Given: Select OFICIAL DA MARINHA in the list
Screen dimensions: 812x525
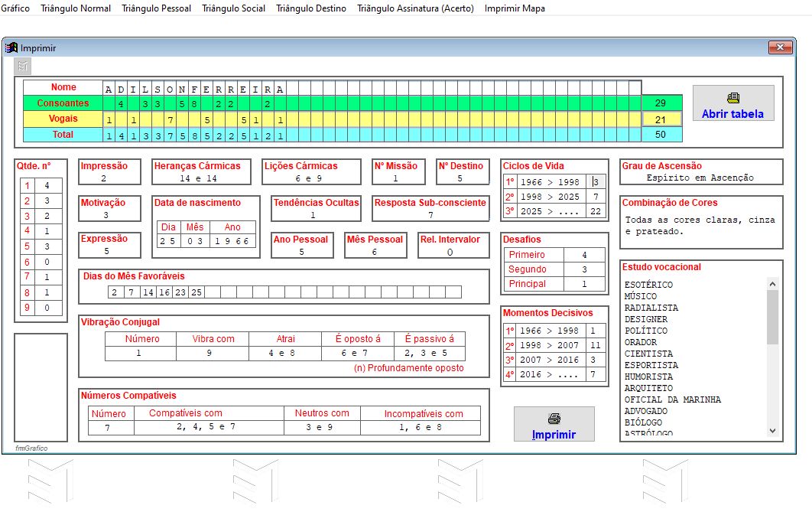Looking at the screenshot, I should click(x=672, y=399).
